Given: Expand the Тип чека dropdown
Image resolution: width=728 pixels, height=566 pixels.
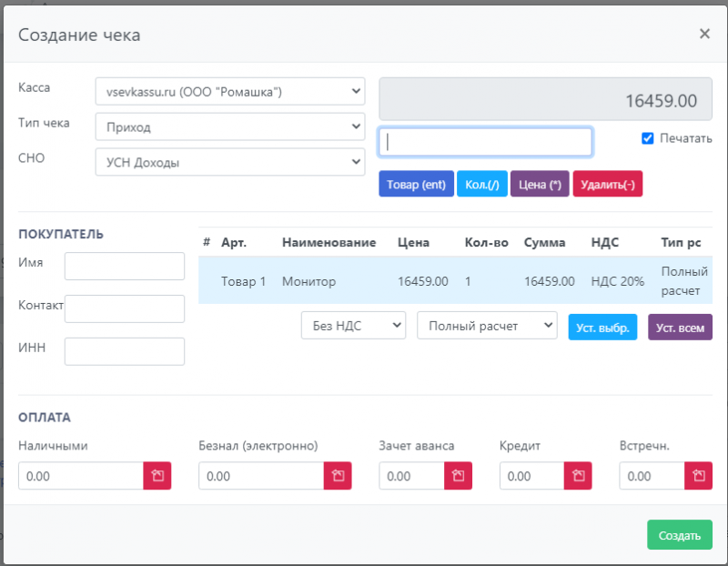Looking at the screenshot, I should pyautogui.click(x=229, y=126).
